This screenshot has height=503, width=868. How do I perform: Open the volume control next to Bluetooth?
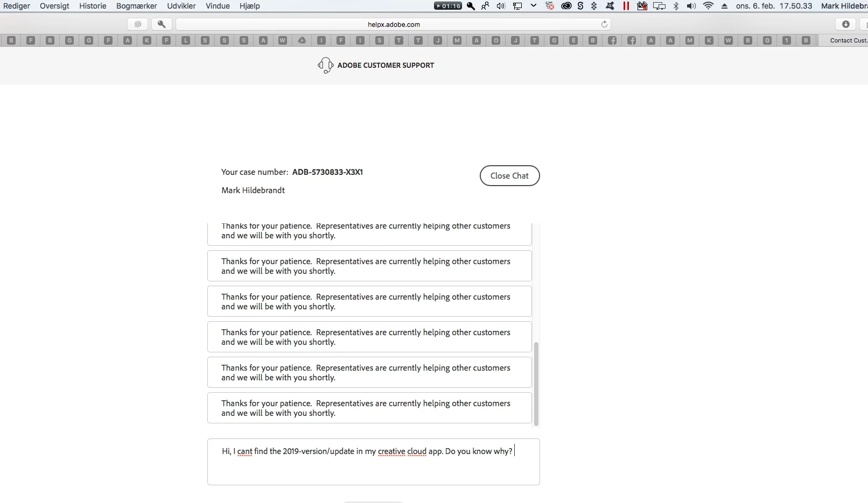(691, 6)
